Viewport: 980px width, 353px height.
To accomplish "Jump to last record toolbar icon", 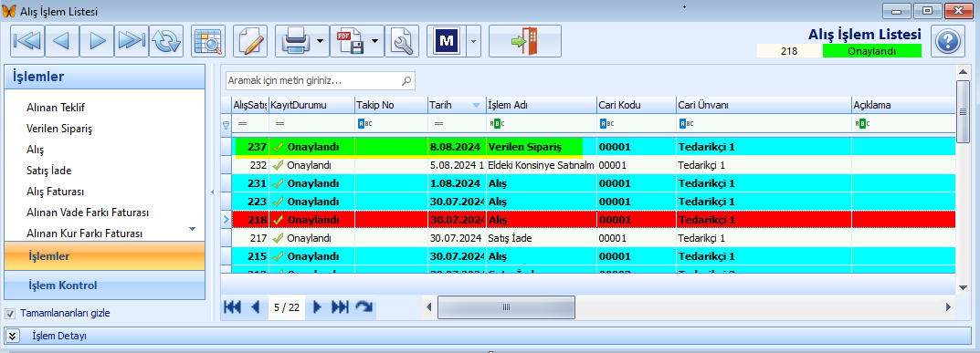I will (132, 41).
